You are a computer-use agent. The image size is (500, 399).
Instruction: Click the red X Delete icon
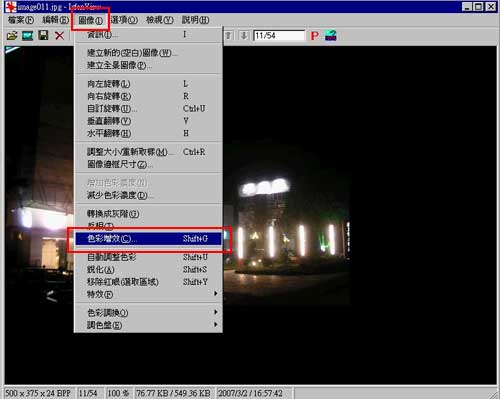59,36
